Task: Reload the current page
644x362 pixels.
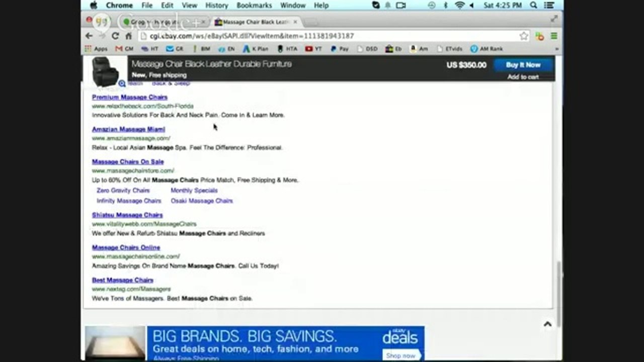Action: pyautogui.click(x=115, y=36)
